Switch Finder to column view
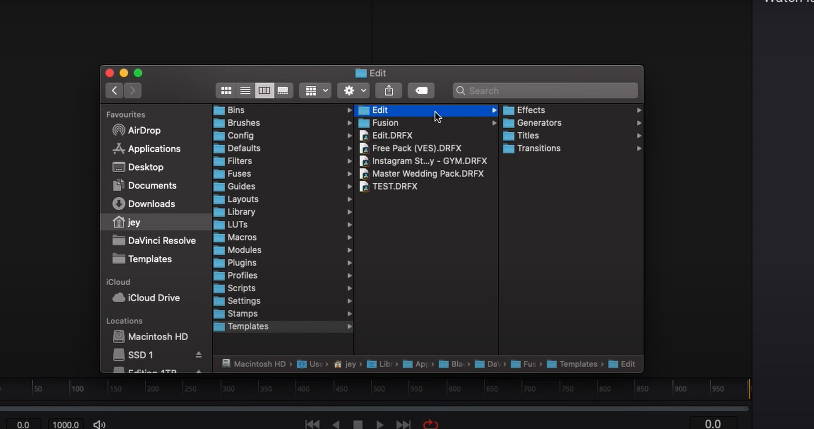Screen dimensions: 814x429 [x=264, y=90]
